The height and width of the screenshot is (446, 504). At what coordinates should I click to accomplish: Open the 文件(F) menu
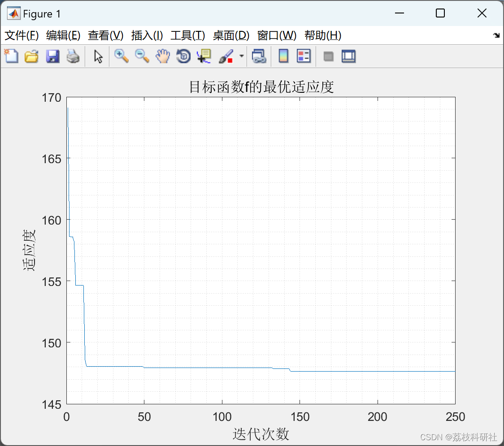click(22, 35)
